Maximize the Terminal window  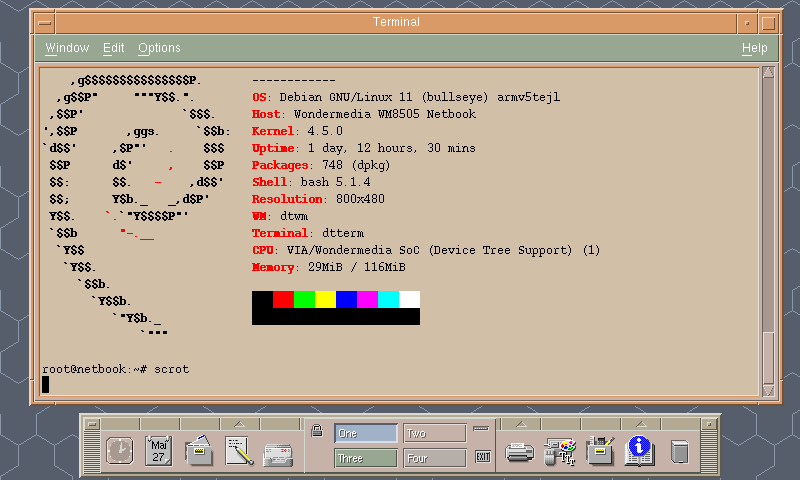tap(769, 23)
